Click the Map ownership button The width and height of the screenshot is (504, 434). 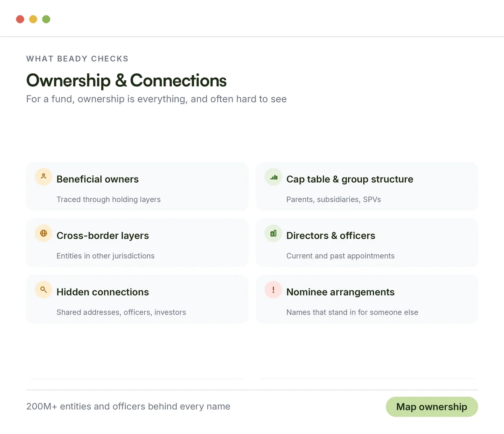tap(432, 407)
